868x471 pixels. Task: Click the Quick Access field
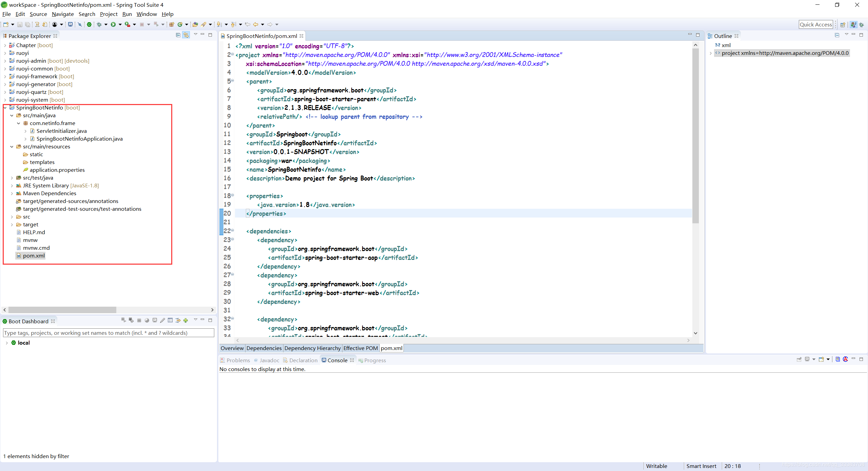coord(816,24)
